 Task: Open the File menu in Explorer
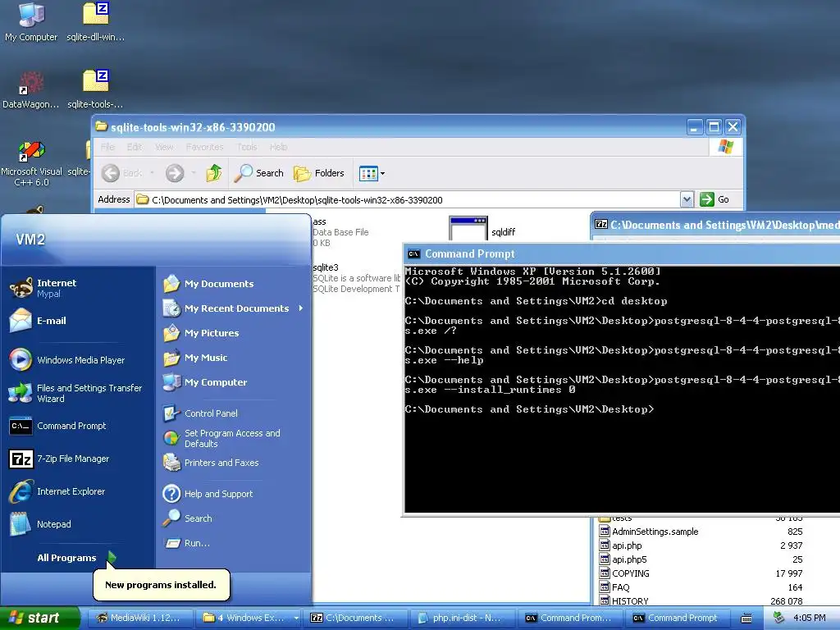[x=107, y=147]
